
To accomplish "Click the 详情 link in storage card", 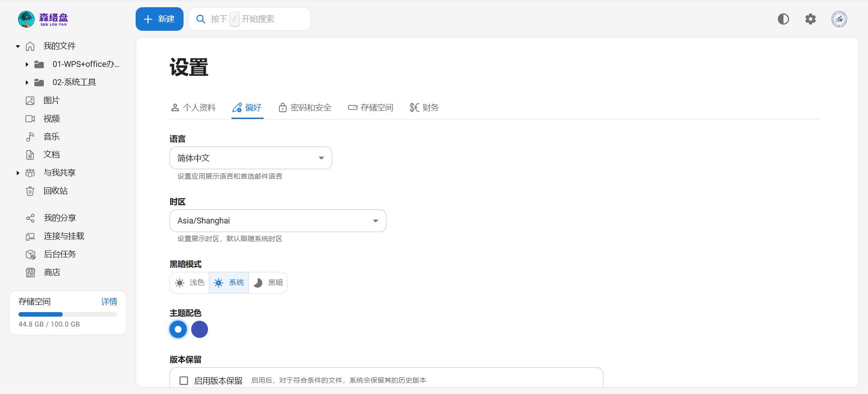I will coord(109,302).
